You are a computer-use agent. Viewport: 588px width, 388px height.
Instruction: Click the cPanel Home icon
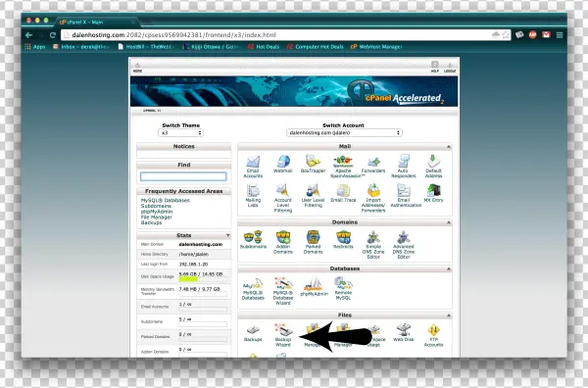click(x=137, y=67)
